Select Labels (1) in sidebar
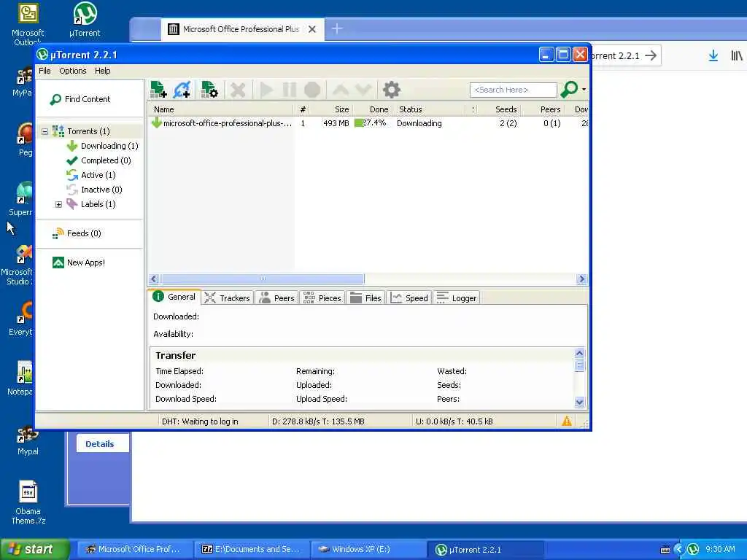The height and width of the screenshot is (560, 747). click(x=91, y=204)
